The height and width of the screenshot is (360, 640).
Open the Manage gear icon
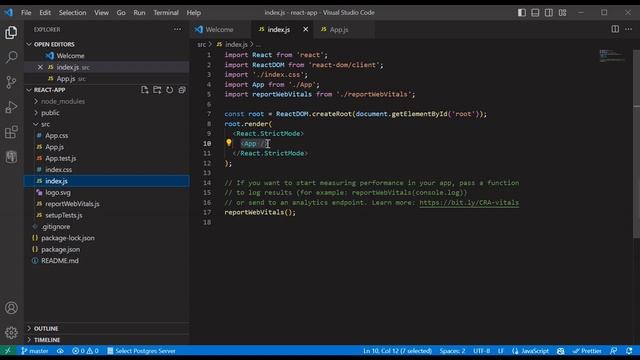point(11,333)
